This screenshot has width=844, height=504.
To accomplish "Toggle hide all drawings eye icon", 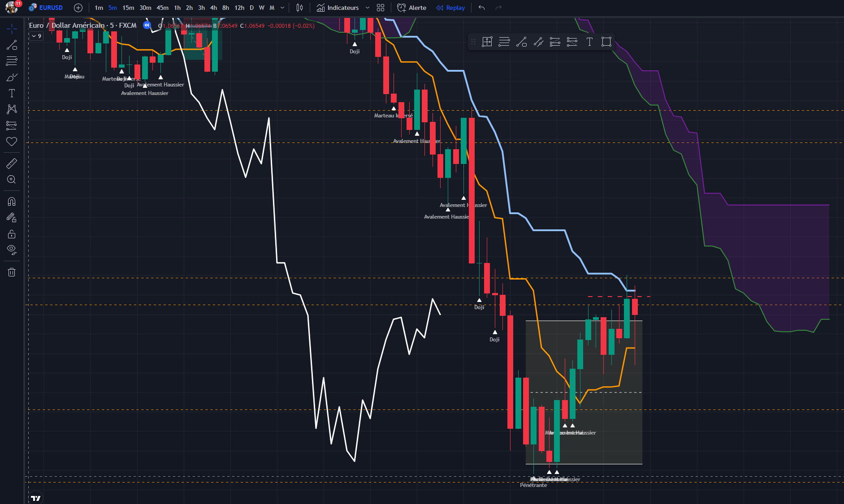I will coord(12,250).
